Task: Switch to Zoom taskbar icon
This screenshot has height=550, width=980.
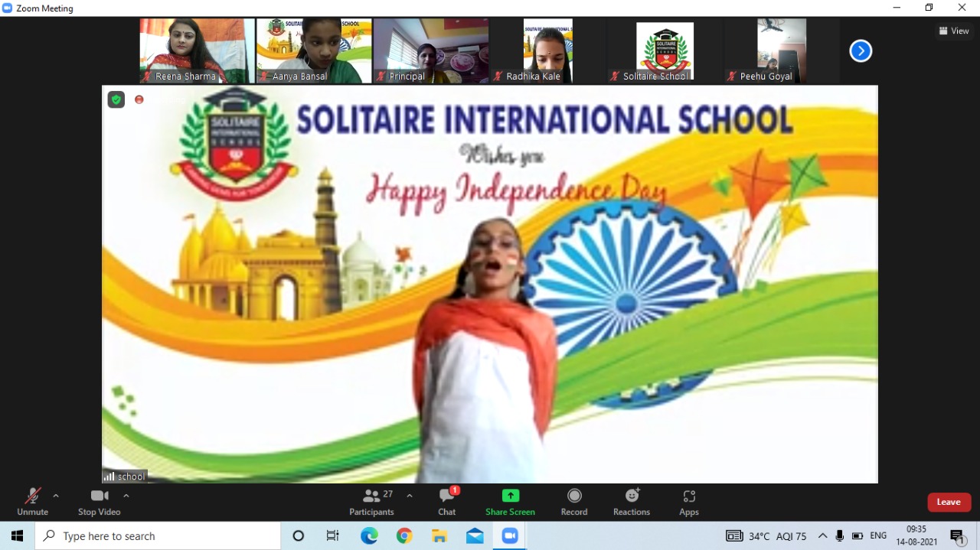Action: 510,536
